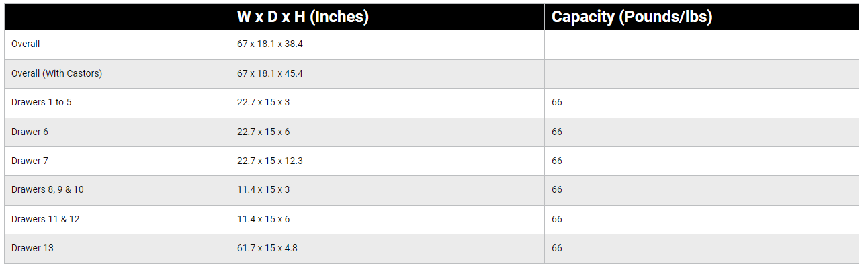The image size is (868, 268).
Task: Click the Drawer 7 row label
Action: (x=30, y=161)
